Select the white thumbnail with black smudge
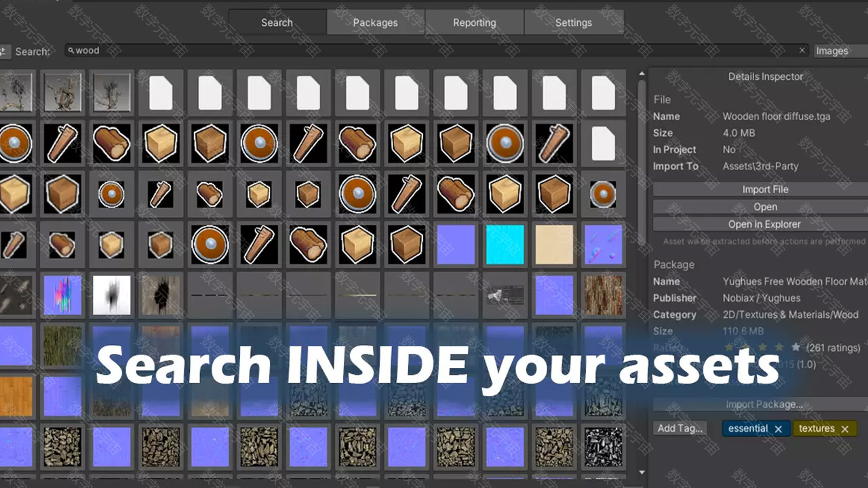The width and height of the screenshot is (868, 488). tap(112, 295)
